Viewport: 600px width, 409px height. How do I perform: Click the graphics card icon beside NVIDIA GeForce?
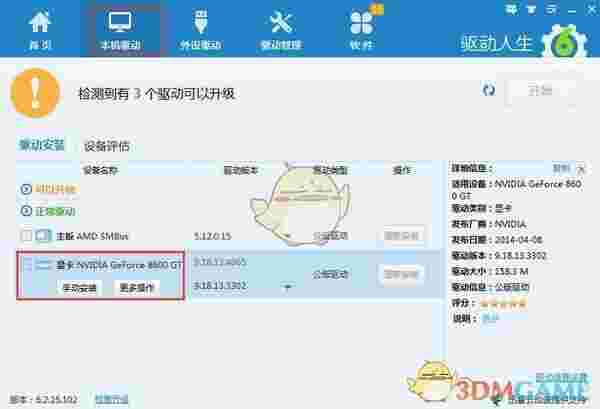43,264
